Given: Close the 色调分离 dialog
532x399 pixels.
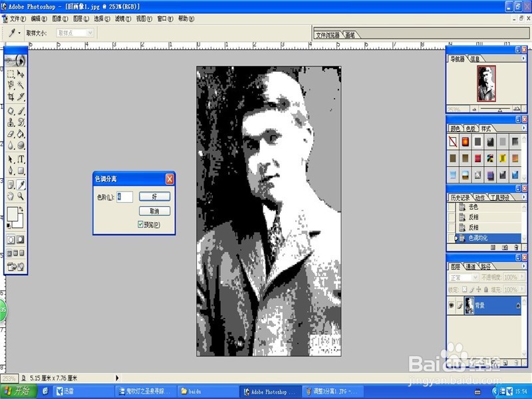Looking at the screenshot, I should (170, 179).
